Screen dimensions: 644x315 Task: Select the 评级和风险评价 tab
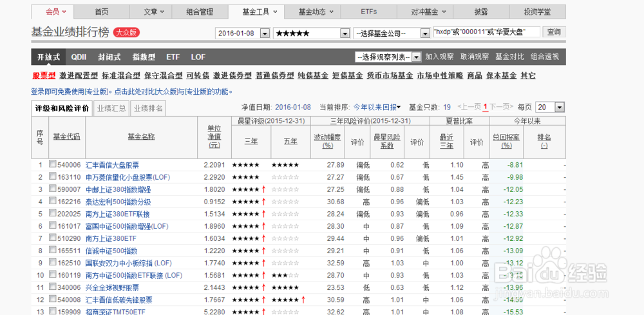coord(62,108)
